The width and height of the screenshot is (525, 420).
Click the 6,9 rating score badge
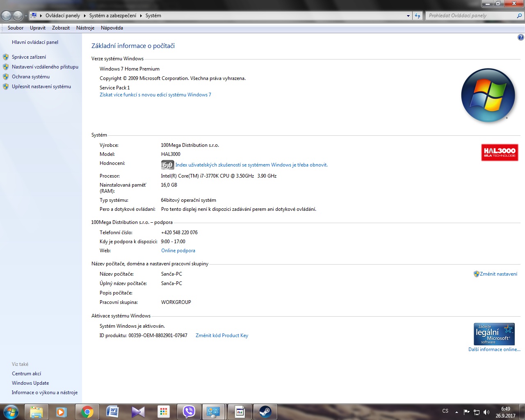pos(167,165)
